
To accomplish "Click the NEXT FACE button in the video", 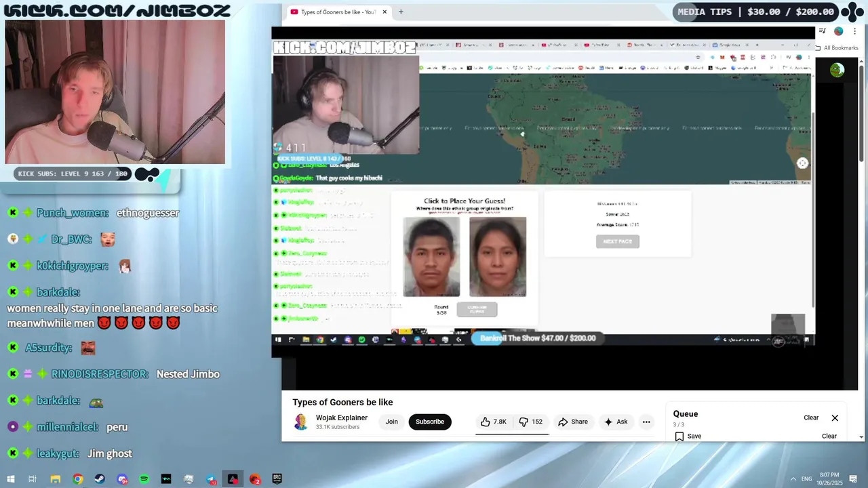I will [618, 241].
